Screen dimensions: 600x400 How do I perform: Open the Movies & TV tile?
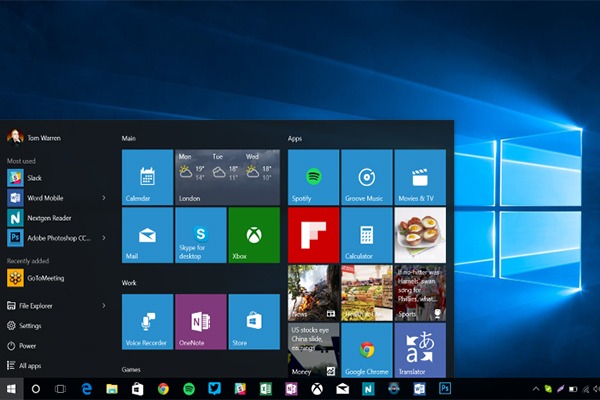click(x=420, y=177)
